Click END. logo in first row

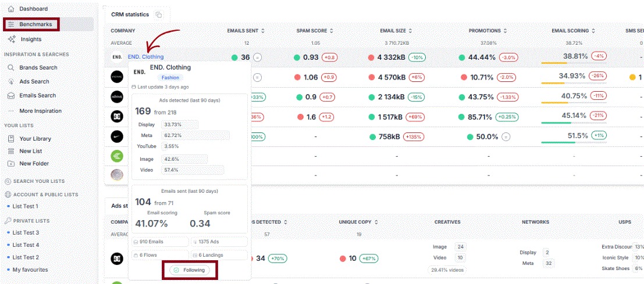tap(117, 57)
